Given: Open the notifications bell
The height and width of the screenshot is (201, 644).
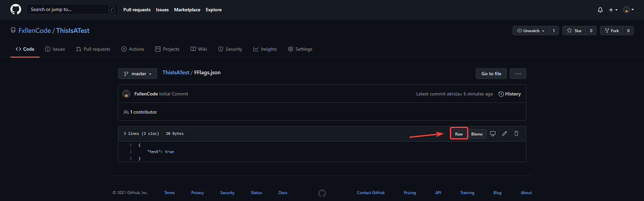Looking at the screenshot, I should coord(600,10).
